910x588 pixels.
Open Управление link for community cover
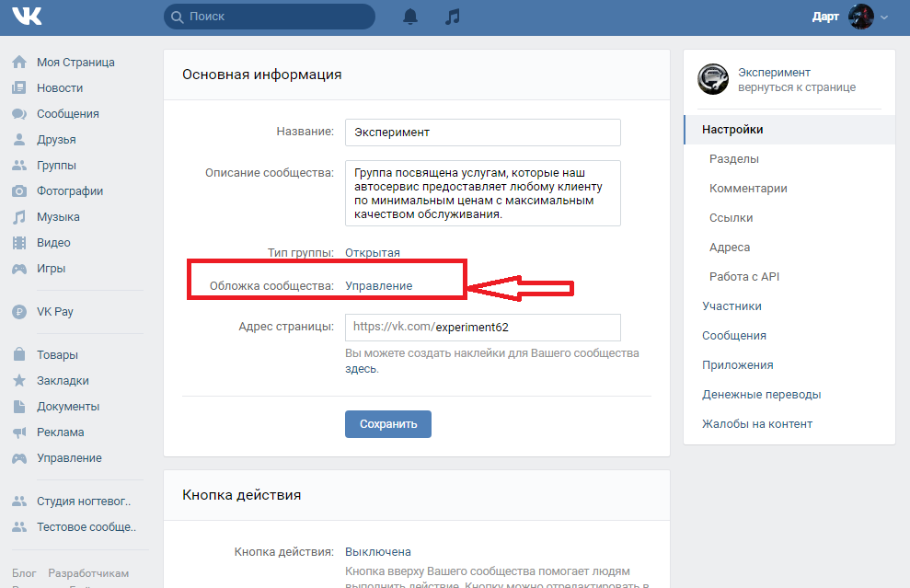pyautogui.click(x=378, y=286)
